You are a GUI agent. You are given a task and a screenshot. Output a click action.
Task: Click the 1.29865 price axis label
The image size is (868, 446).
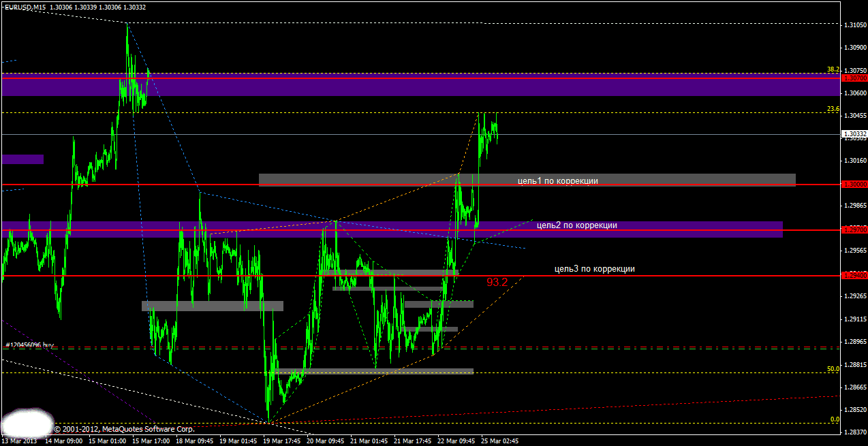pyautogui.click(x=855, y=206)
